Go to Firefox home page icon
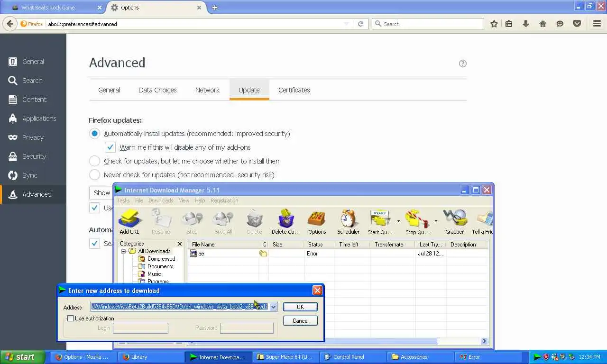Viewport: 607px width, 364px height. [x=543, y=24]
